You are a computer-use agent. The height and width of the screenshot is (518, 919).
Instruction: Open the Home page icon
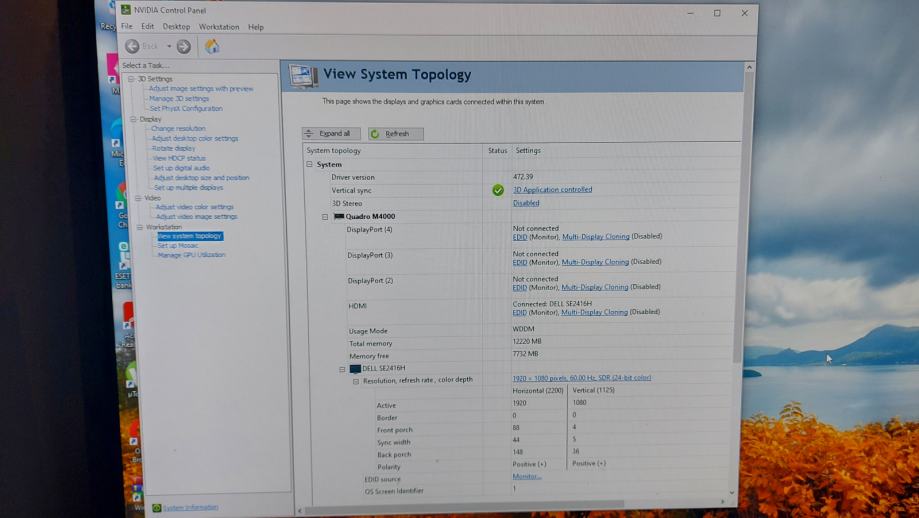pyautogui.click(x=212, y=46)
